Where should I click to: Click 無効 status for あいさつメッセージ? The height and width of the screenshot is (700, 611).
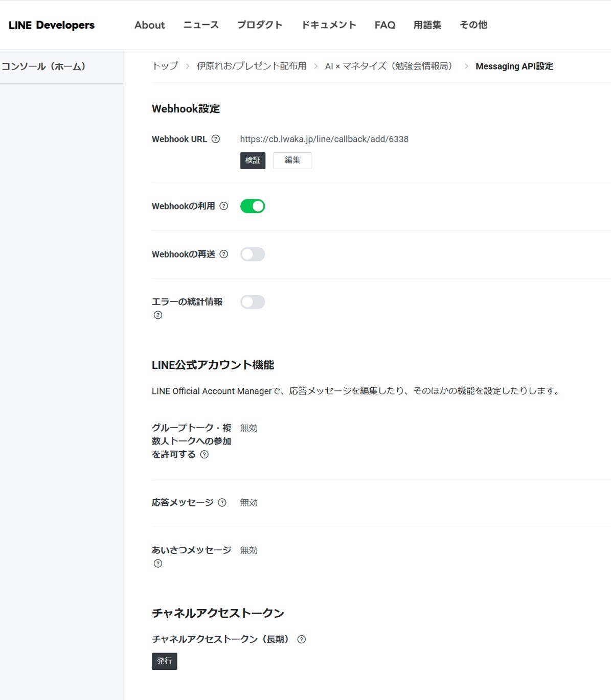(x=249, y=550)
